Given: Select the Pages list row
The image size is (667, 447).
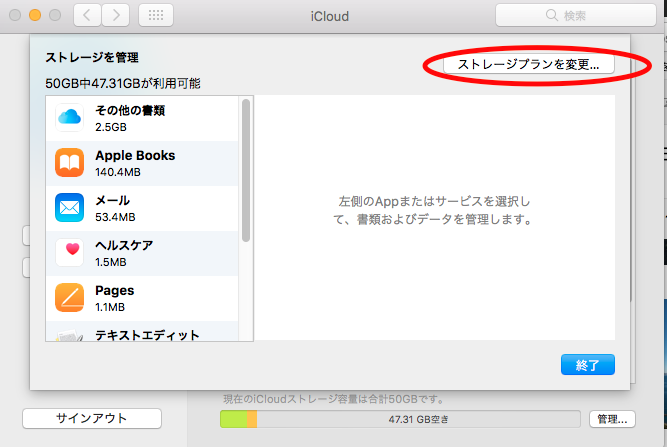Looking at the screenshot, I should pos(142,299).
